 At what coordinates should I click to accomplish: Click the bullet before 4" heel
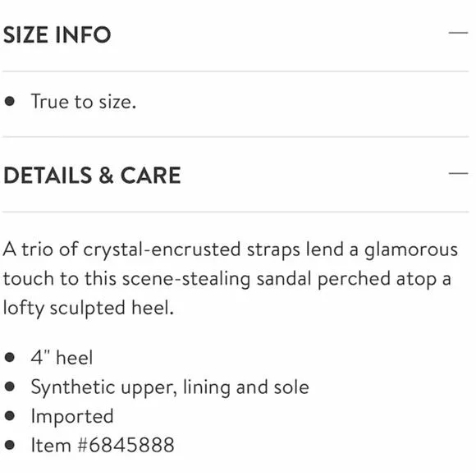click(x=10, y=357)
